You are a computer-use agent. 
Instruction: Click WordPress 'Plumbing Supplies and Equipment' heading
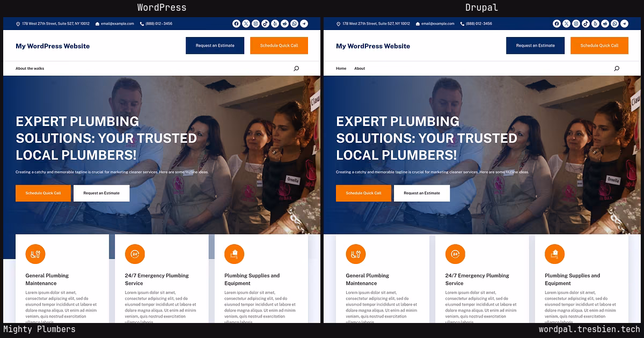(x=252, y=280)
